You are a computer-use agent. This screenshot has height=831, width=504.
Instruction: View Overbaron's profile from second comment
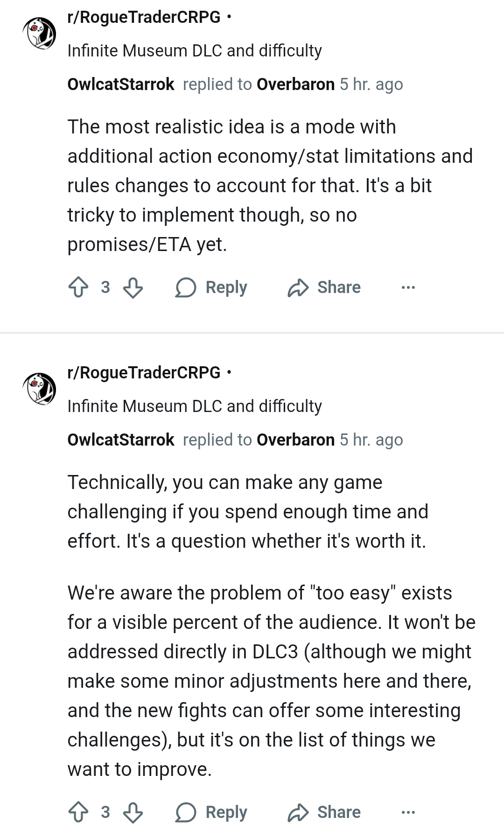click(295, 440)
